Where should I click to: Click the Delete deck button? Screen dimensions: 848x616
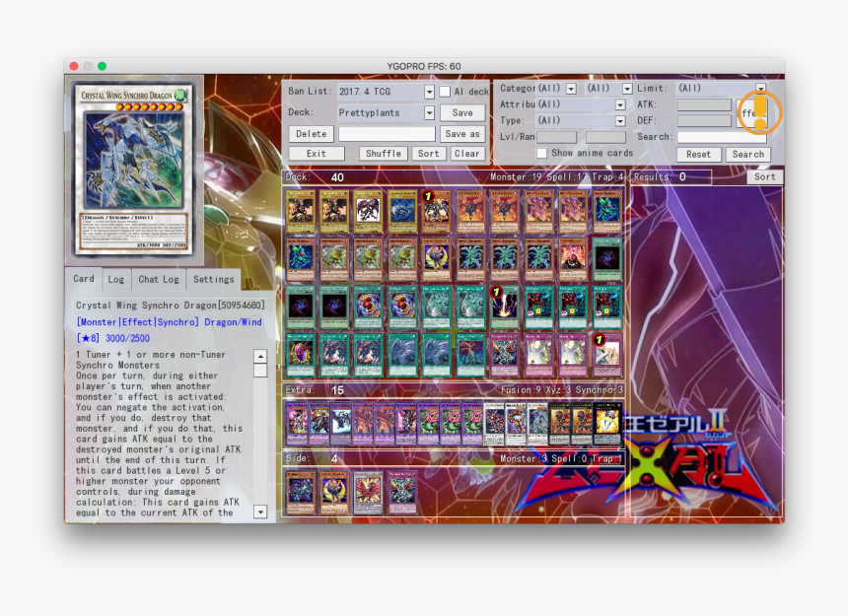point(311,133)
